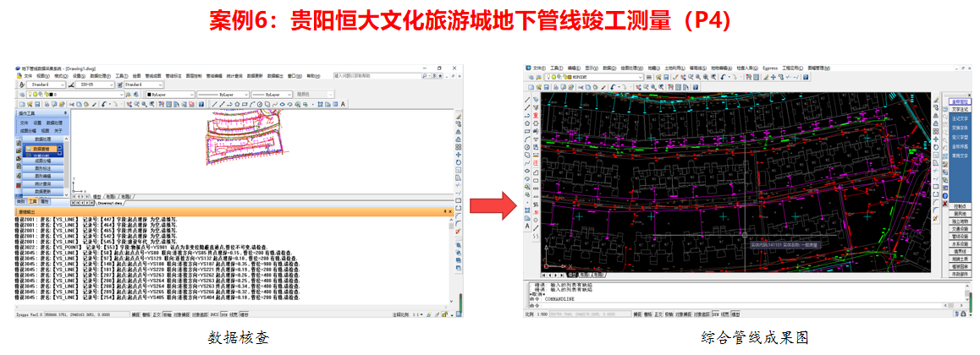Click Undo arrow in right second toolbar

click(x=613, y=87)
